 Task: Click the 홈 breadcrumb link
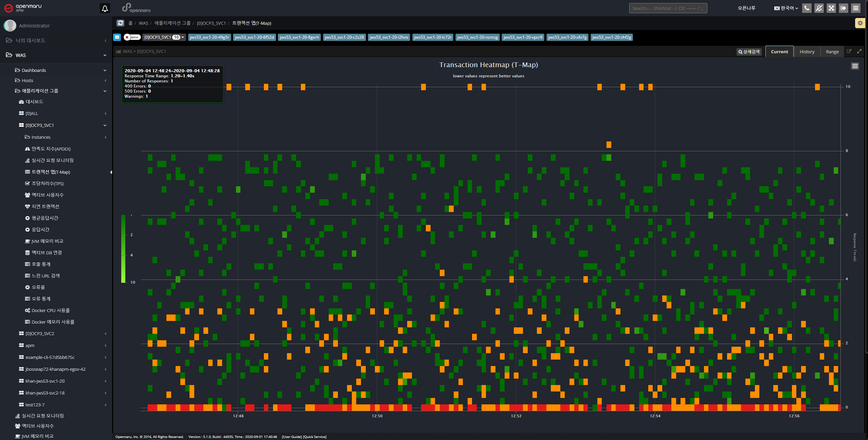[x=130, y=23]
